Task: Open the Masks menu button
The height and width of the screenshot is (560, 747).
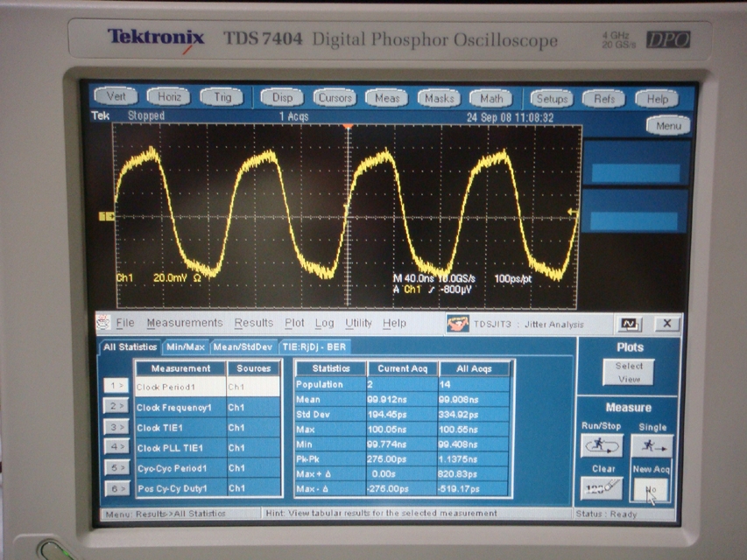Action: tap(440, 99)
